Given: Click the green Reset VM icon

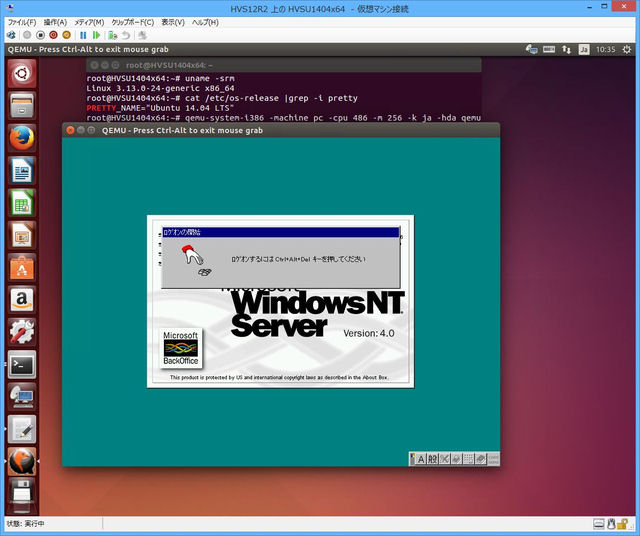Looking at the screenshot, I should click(96, 36).
